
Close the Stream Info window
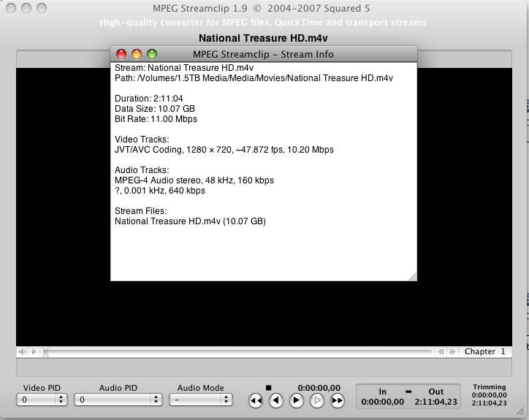pyautogui.click(x=121, y=54)
